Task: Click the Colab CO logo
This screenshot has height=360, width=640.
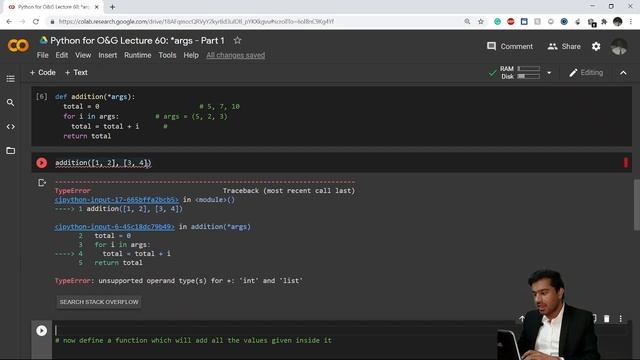Action: [18, 45]
